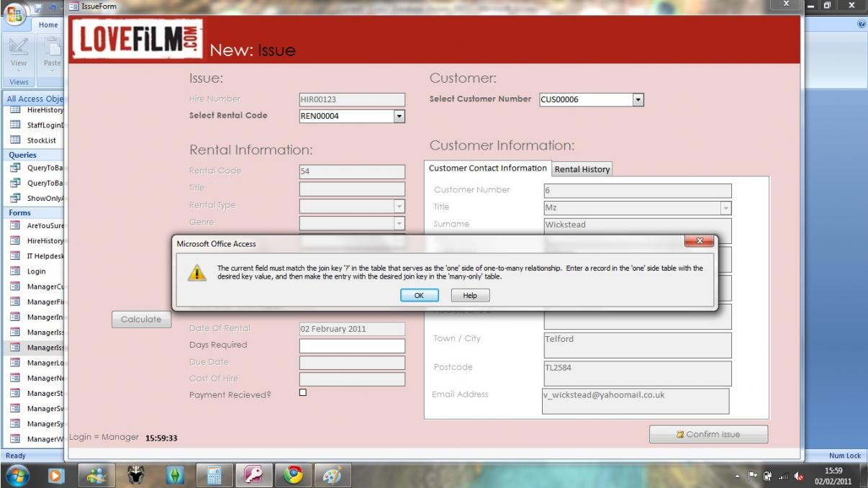Viewport: 868px width, 488px height.
Task: Click the Postcode field TL2584
Action: pos(638,373)
